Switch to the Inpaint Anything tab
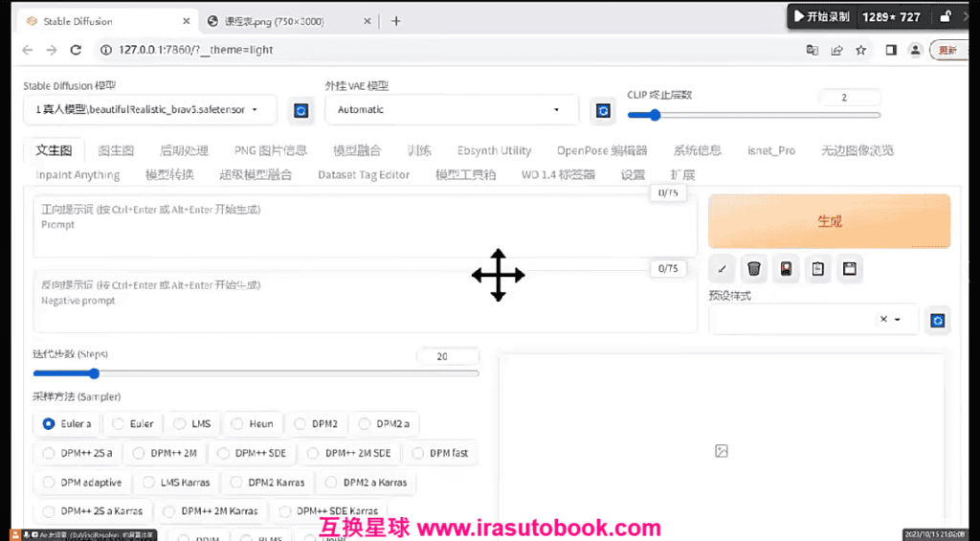Viewport: 980px width, 541px height. click(x=78, y=175)
